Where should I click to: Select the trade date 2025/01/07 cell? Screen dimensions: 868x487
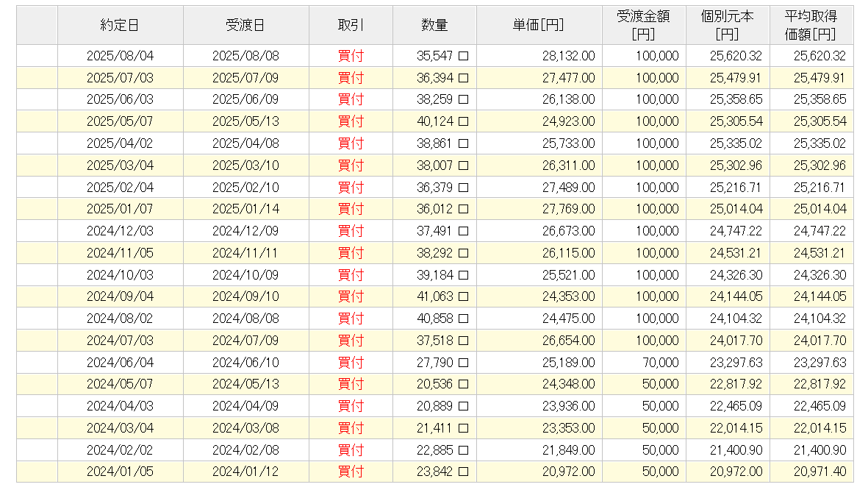[x=120, y=209]
